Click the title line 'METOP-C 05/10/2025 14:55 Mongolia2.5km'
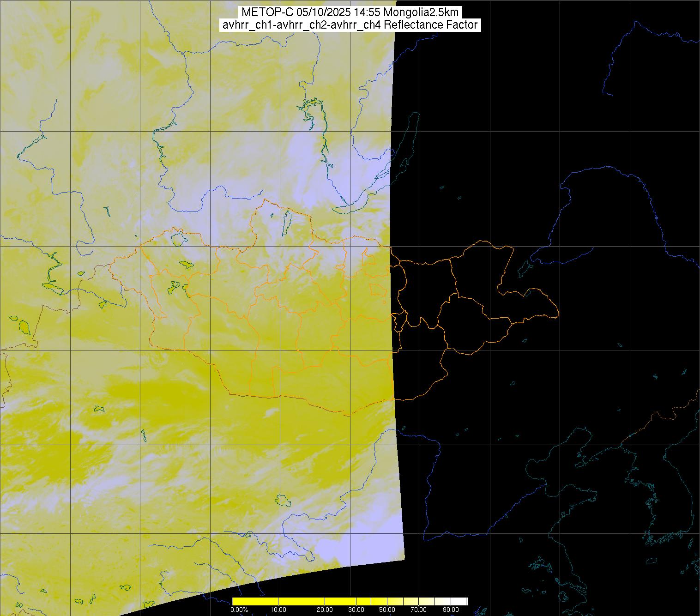700x616 pixels. (350, 12)
